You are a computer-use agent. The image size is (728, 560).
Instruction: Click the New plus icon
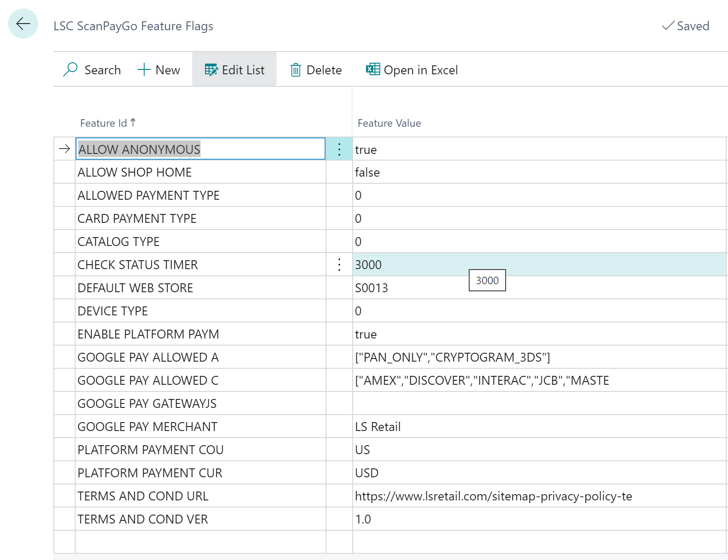[144, 70]
